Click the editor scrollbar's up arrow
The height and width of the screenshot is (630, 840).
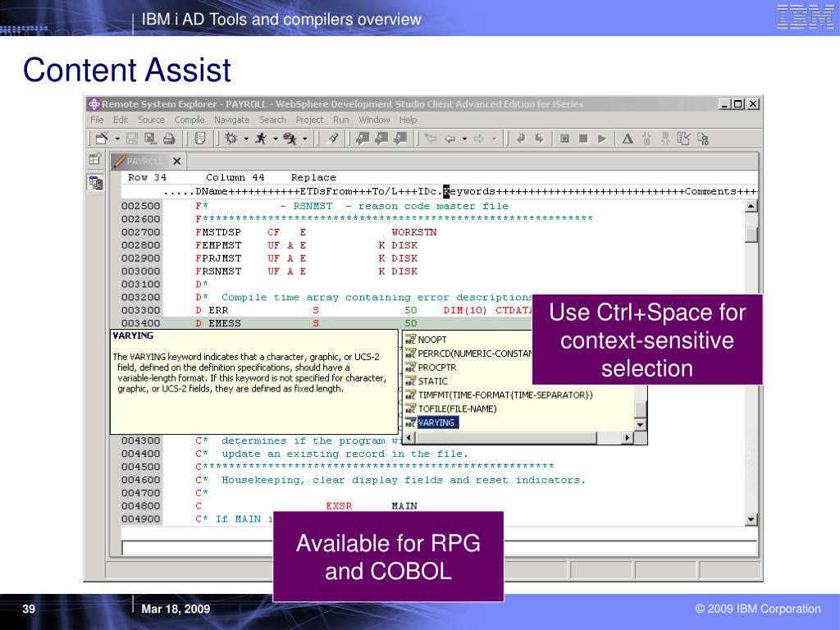(x=751, y=206)
